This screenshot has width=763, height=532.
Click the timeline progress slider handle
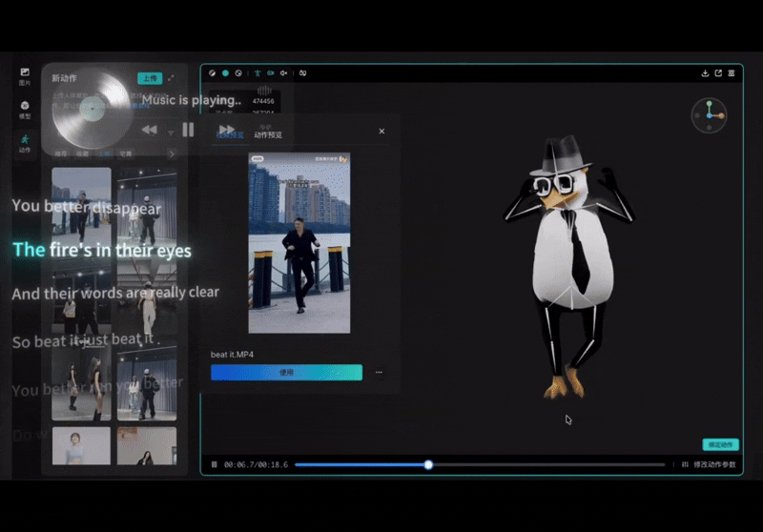coord(428,465)
